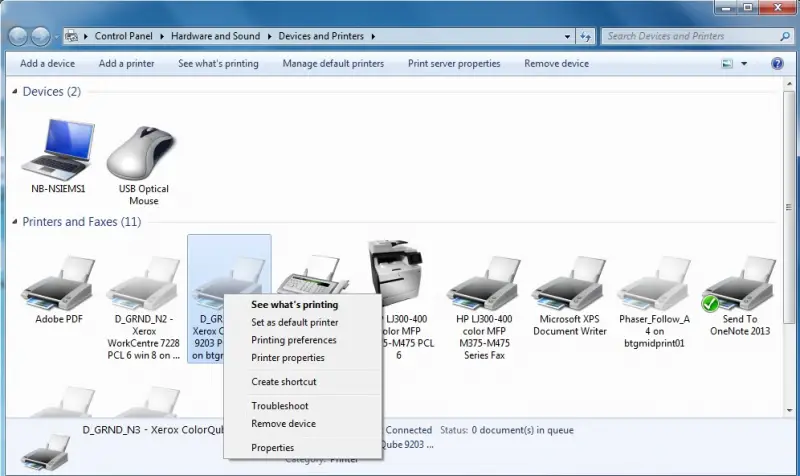Click the printer thumbnail in details pane
Image resolution: width=800 pixels, height=476 pixels.
(46, 453)
